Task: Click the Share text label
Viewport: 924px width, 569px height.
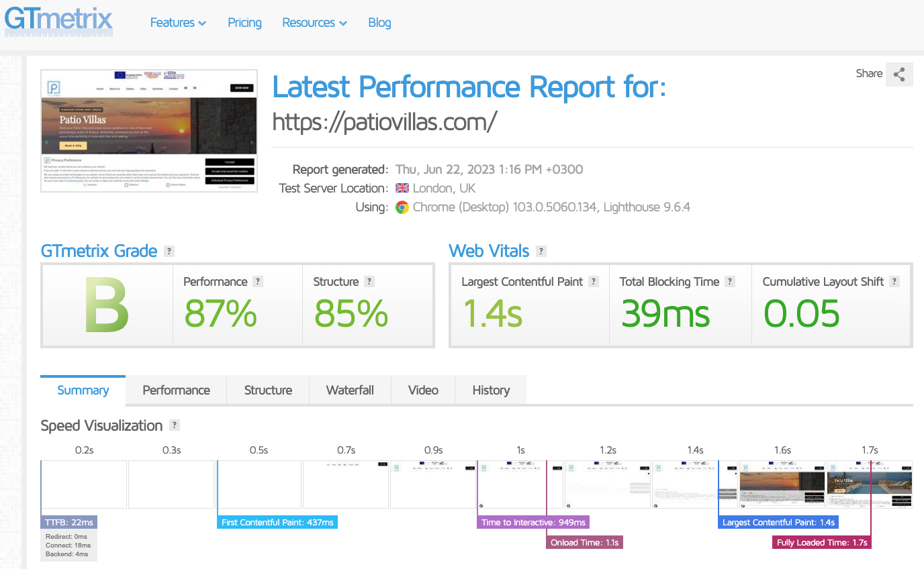Action: pyautogui.click(x=869, y=74)
